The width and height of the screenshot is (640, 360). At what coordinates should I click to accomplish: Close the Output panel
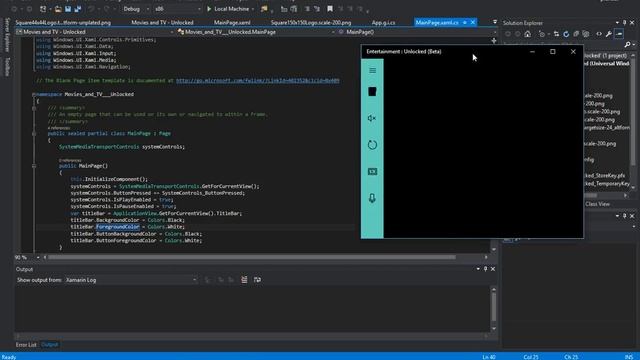(493, 269)
